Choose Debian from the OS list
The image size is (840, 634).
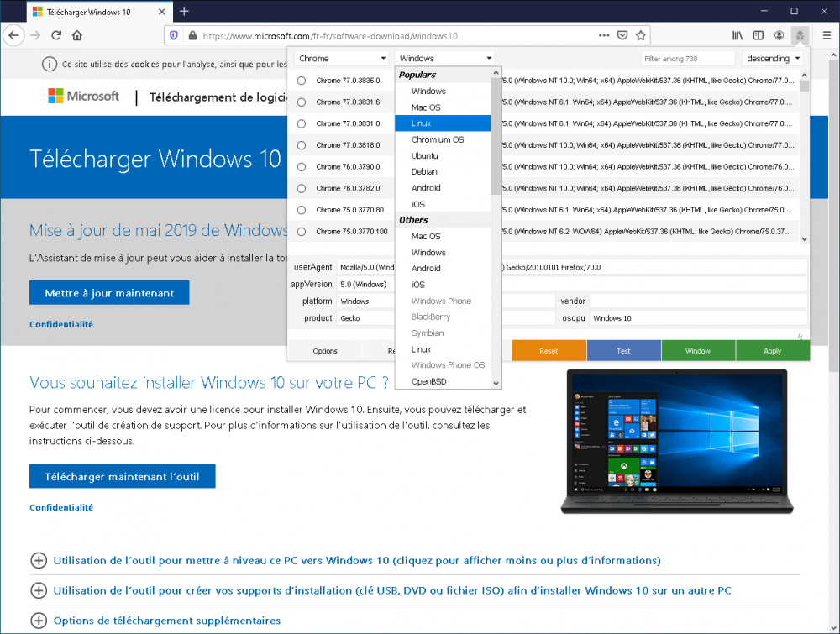pyautogui.click(x=443, y=171)
